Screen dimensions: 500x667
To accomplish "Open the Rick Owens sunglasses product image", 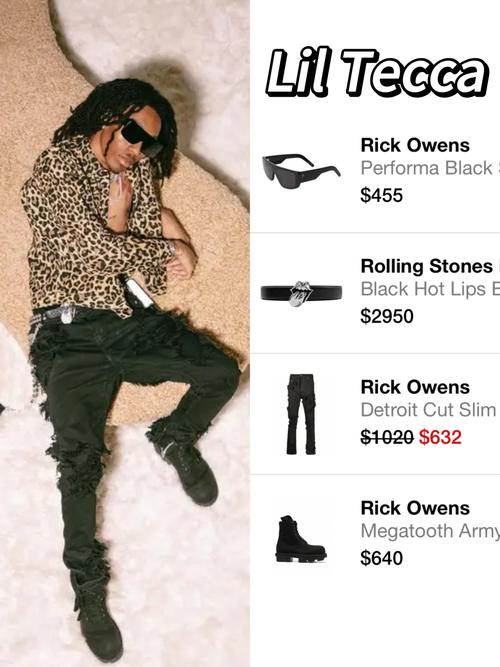I will [301, 170].
